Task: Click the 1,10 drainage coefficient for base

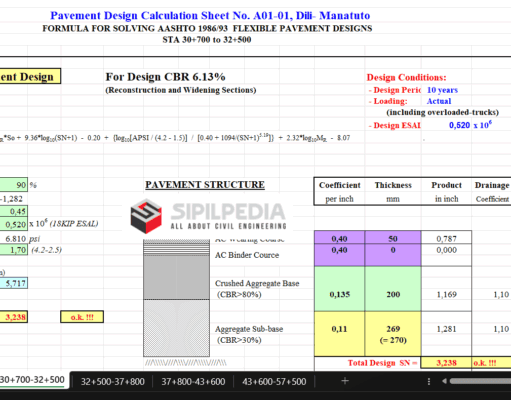Action: (501, 294)
